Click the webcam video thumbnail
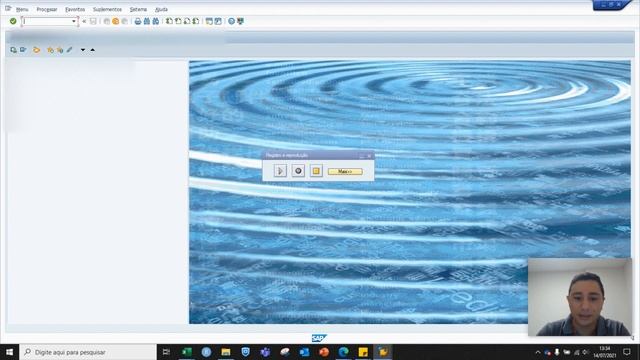 [x=580, y=297]
